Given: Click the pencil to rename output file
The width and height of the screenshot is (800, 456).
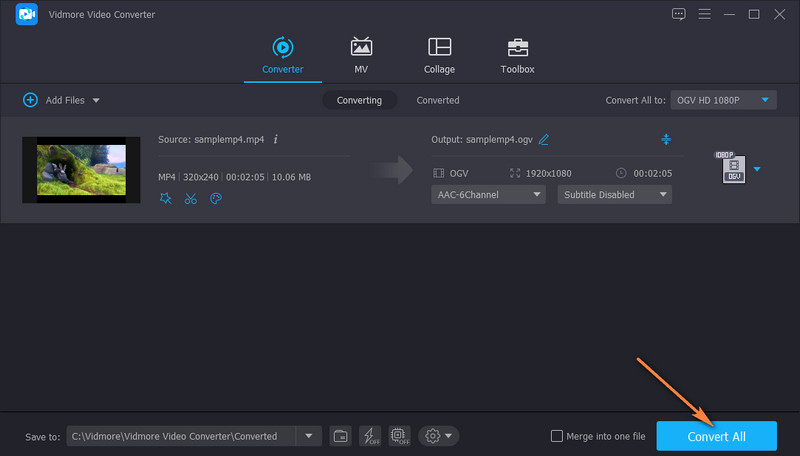Looking at the screenshot, I should pos(544,140).
